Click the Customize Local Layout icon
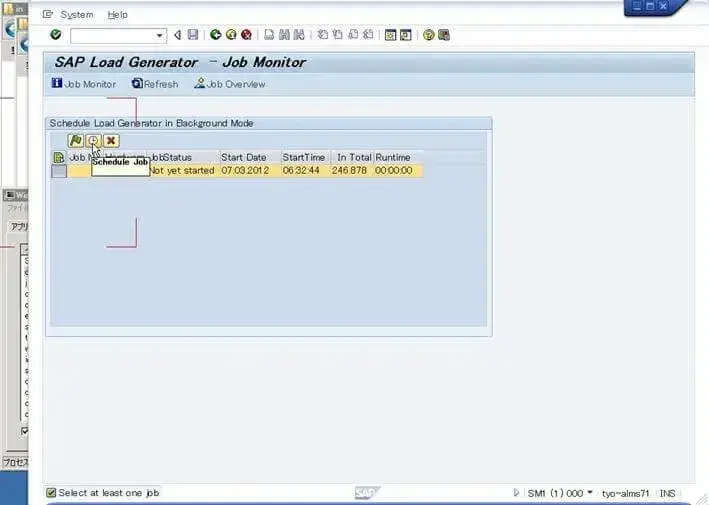The image size is (709, 505). [x=444, y=35]
